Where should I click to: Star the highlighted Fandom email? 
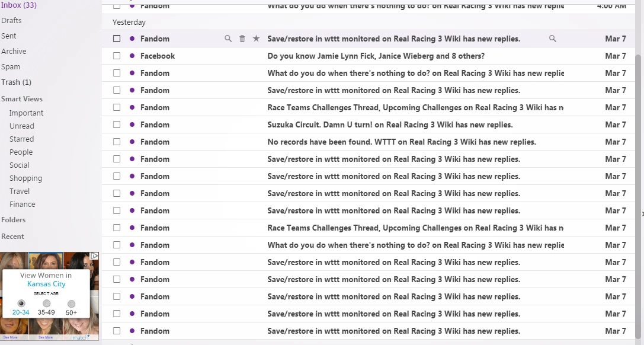click(x=256, y=39)
